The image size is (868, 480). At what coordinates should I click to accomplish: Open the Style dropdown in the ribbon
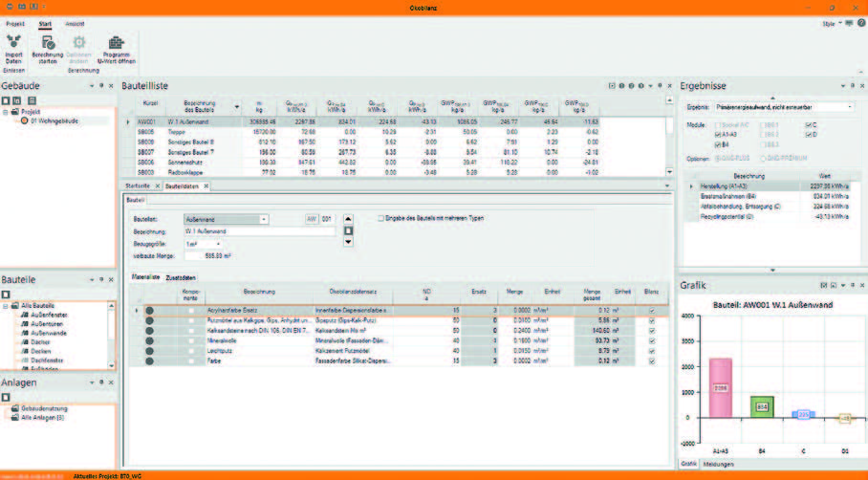[x=839, y=23]
